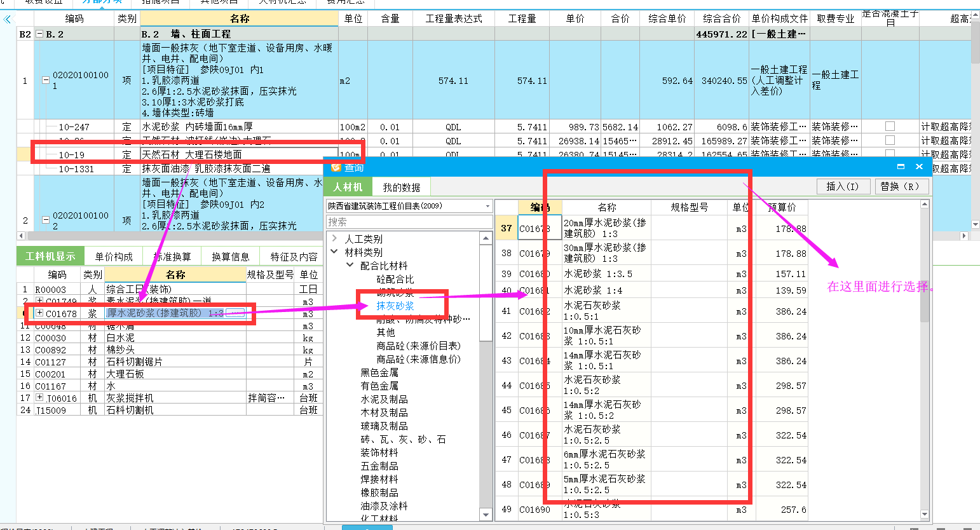Click the ellipsis button in C01678 name cell

[235, 313]
